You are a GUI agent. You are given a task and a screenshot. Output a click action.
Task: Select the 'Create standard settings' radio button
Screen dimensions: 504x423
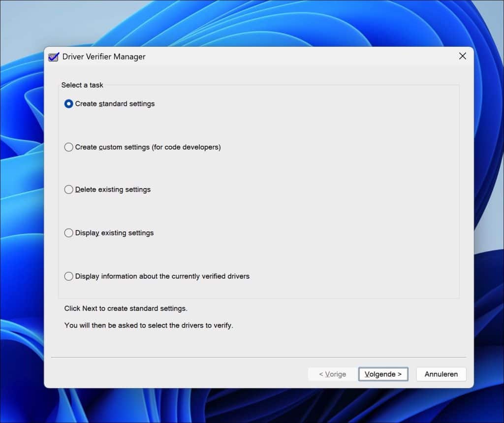pyautogui.click(x=69, y=104)
